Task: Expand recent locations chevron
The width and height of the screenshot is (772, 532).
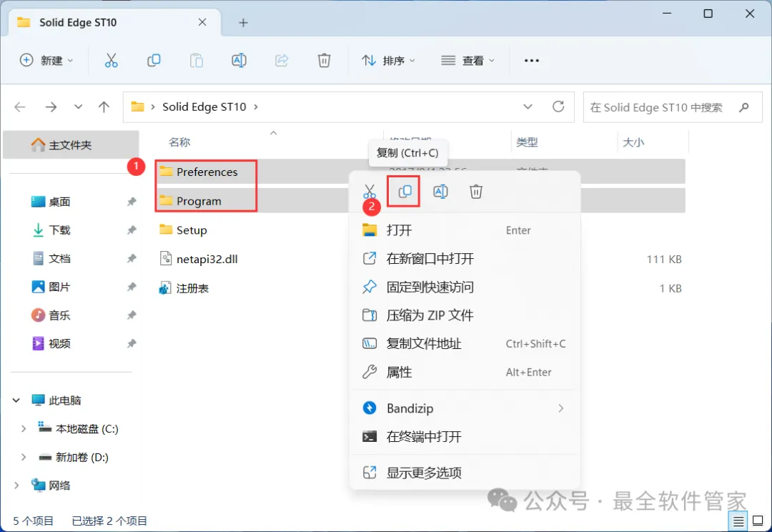Action: coord(78,107)
